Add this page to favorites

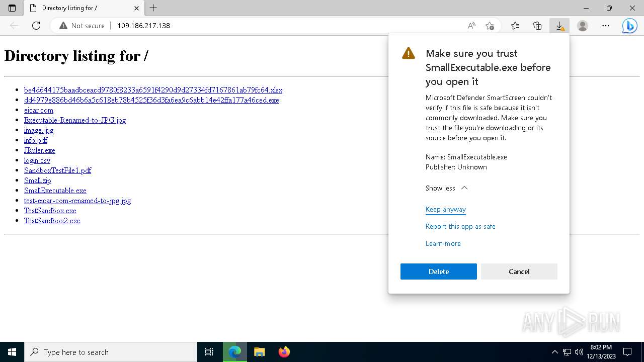click(x=490, y=26)
